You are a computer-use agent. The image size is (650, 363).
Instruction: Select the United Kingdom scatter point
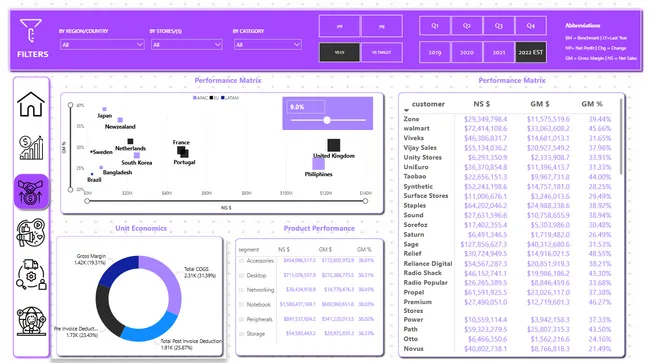tap(334, 145)
